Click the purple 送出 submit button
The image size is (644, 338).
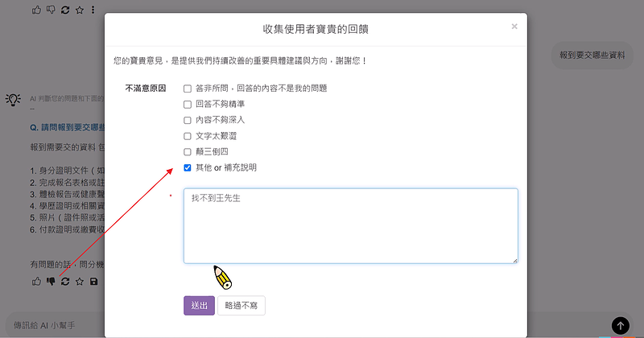click(199, 306)
